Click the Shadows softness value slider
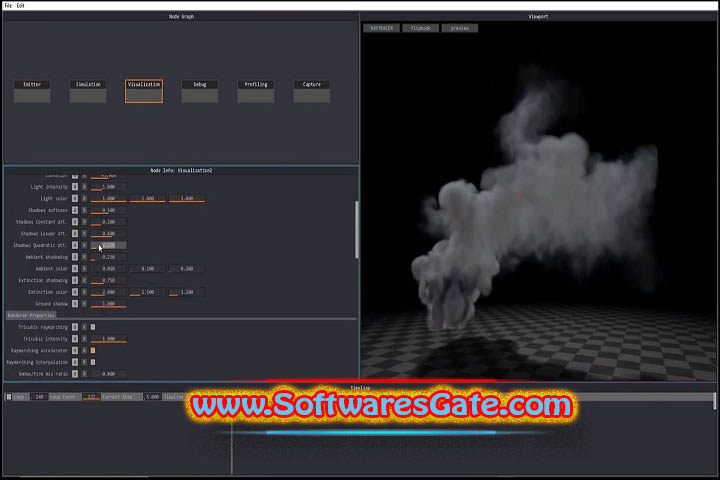Image resolution: width=720 pixels, height=480 pixels. (x=108, y=210)
